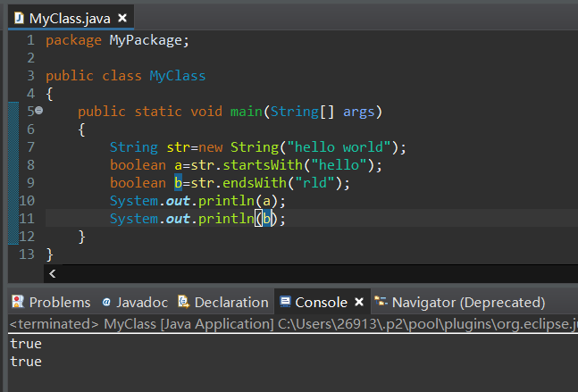Screen dimensions: 578x392
Task: Click the "hello world" string literal
Action: [339, 147]
